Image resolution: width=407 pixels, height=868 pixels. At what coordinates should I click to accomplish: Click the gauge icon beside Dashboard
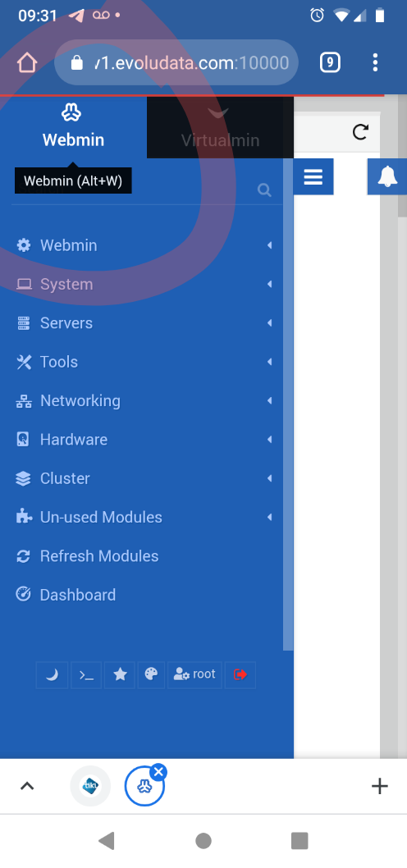click(23, 595)
